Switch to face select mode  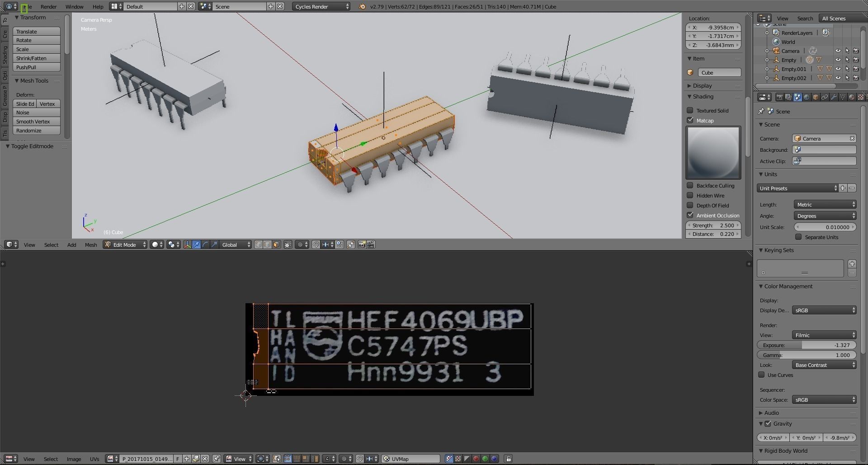point(276,244)
